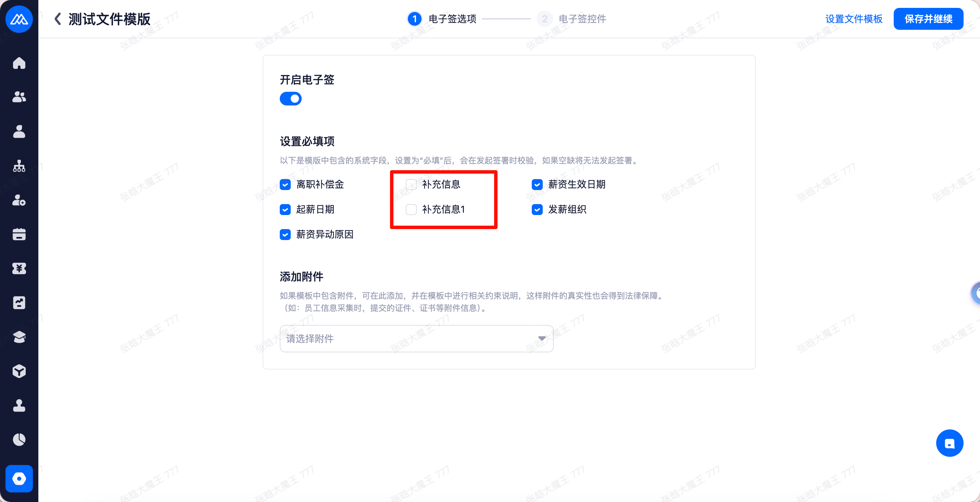Click the blue chat support bubble

point(950,443)
